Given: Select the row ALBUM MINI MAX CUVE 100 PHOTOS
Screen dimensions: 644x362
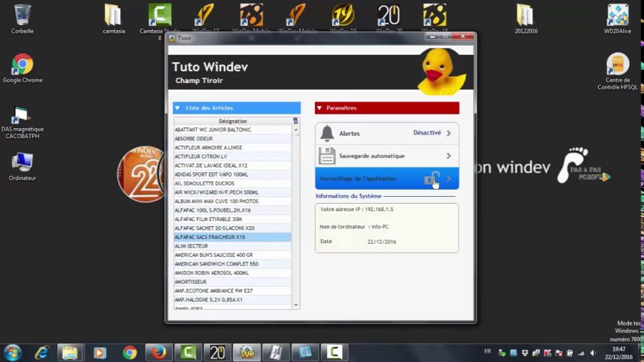Looking at the screenshot, I should (233, 202).
